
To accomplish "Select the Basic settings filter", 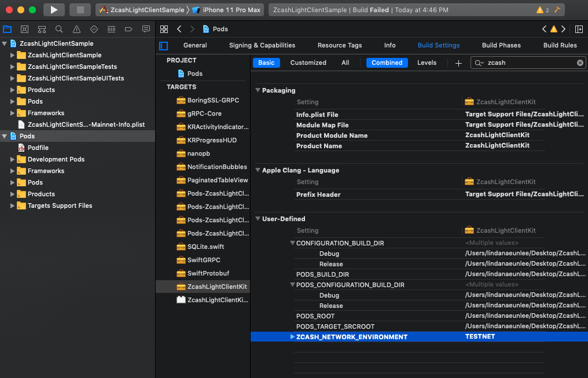I will tap(266, 63).
